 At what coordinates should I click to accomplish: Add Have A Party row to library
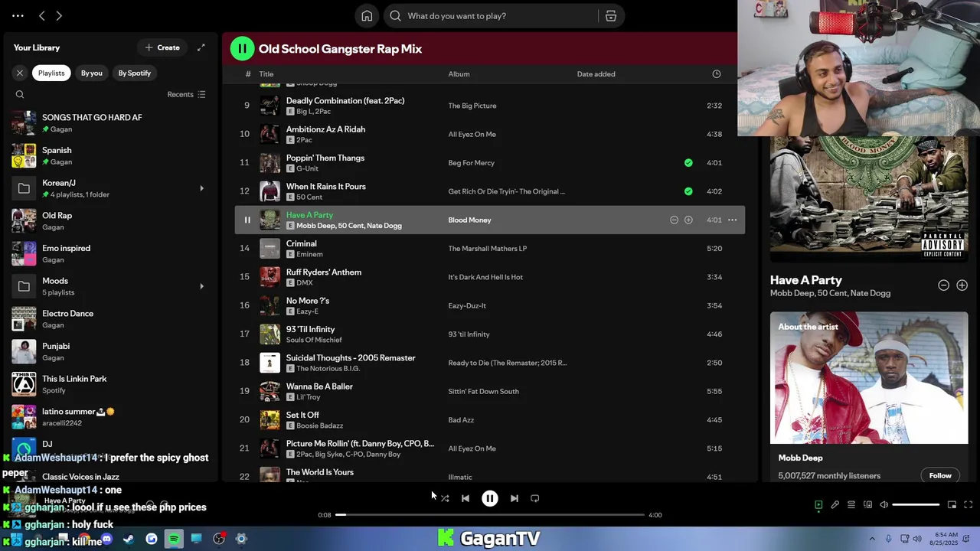tap(688, 220)
